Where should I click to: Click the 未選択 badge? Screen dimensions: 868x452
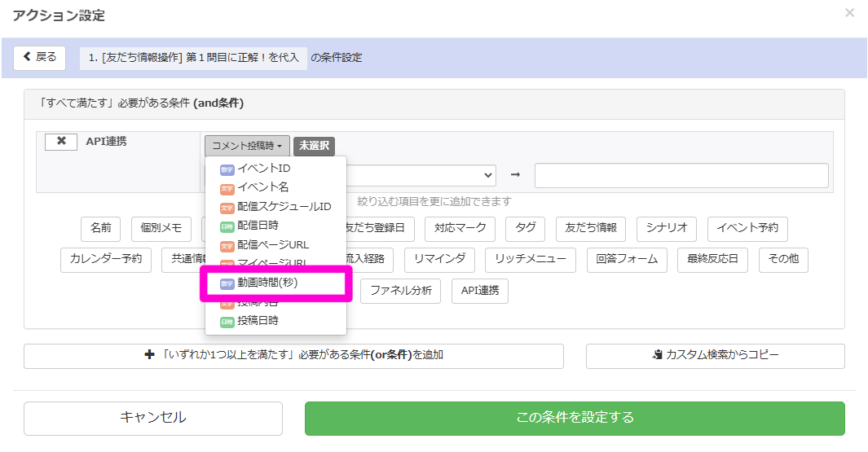pyautogui.click(x=314, y=146)
